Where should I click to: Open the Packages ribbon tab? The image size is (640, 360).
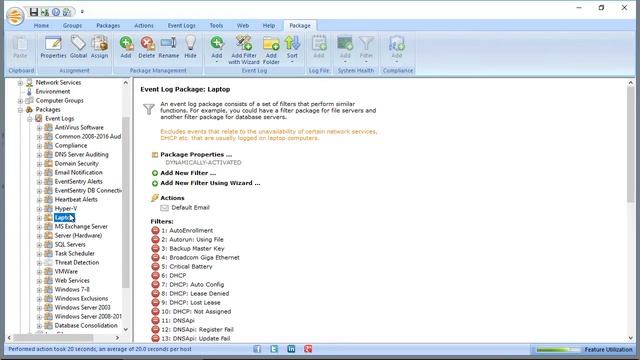(108, 25)
